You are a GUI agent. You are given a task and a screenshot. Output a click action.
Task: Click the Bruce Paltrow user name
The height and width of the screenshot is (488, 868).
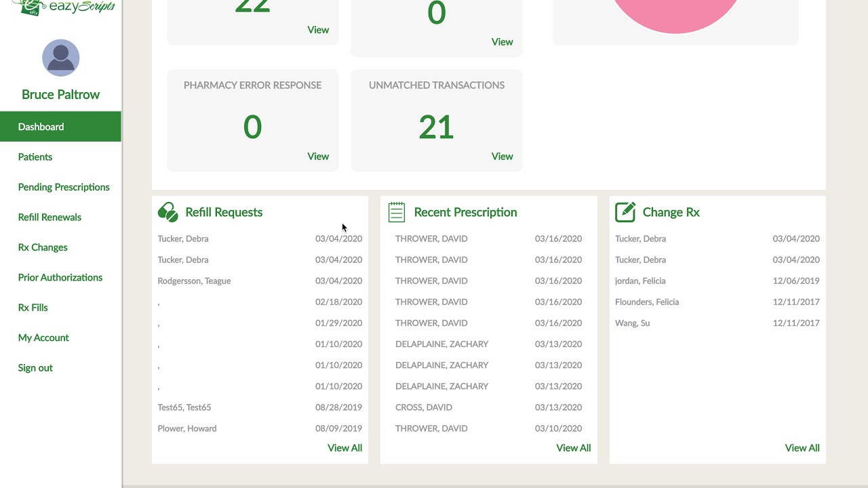point(60,94)
